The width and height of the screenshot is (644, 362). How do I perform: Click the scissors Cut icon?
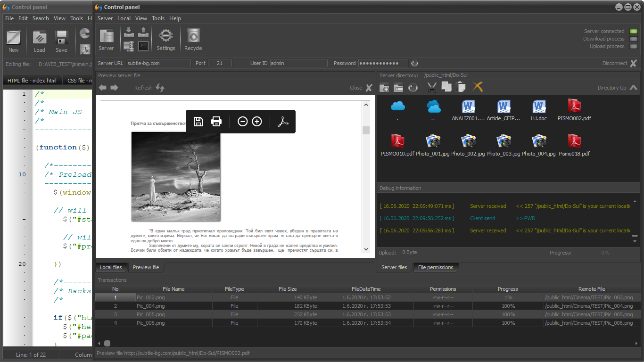click(x=432, y=87)
